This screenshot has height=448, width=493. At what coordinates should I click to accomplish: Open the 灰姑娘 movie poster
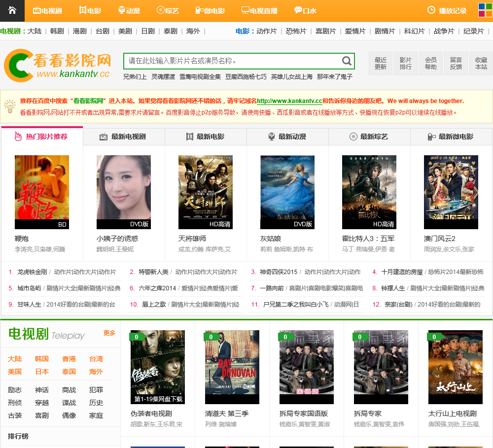287,192
